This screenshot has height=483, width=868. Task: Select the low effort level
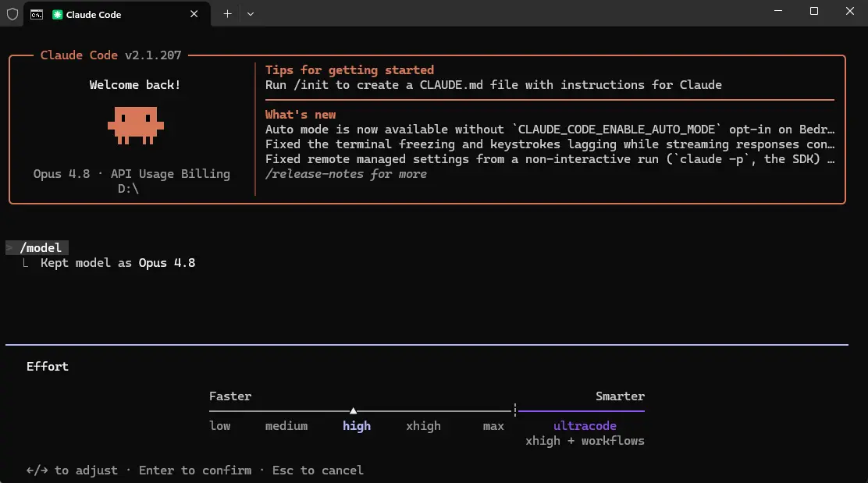click(220, 426)
